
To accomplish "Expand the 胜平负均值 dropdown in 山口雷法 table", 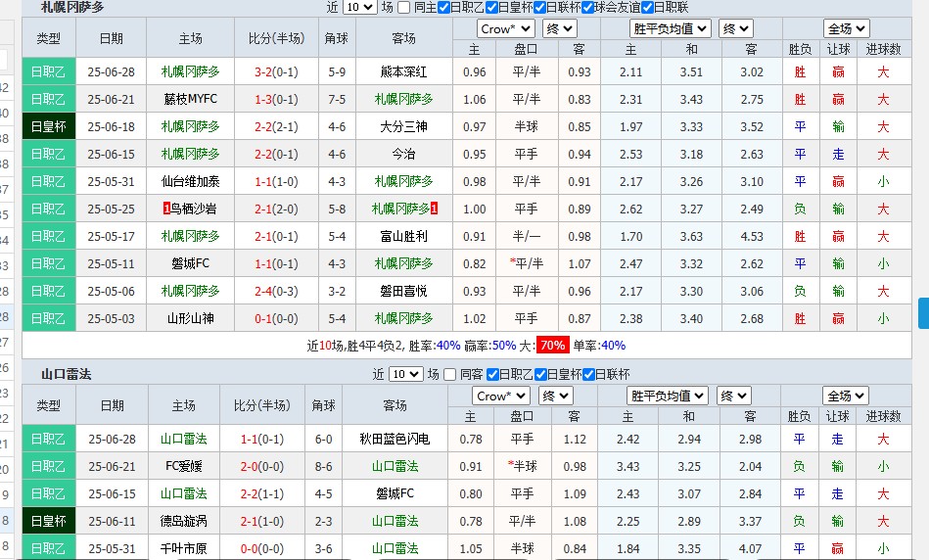I will [x=668, y=396].
